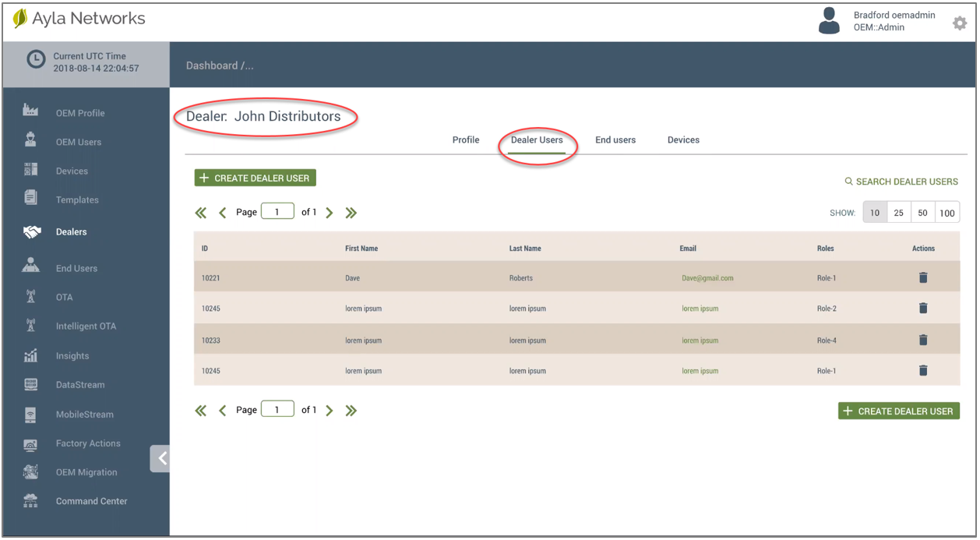This screenshot has width=980, height=540.
Task: Sort by First Name column header
Action: point(361,249)
